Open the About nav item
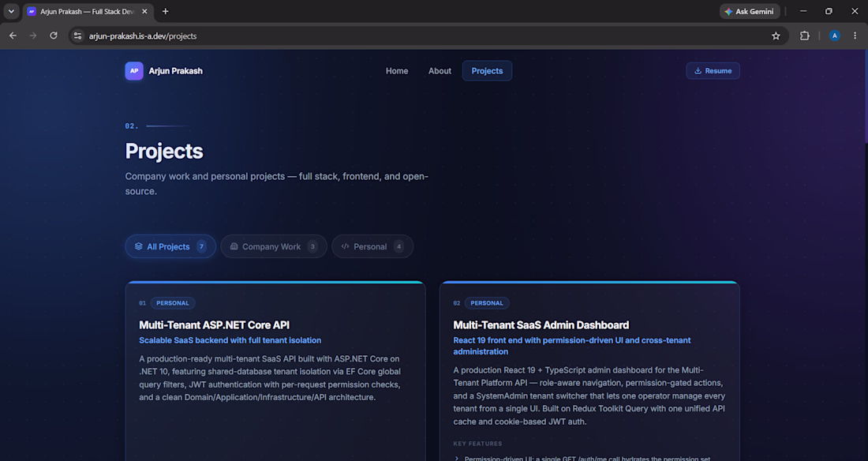This screenshot has width=868, height=461. coord(440,71)
